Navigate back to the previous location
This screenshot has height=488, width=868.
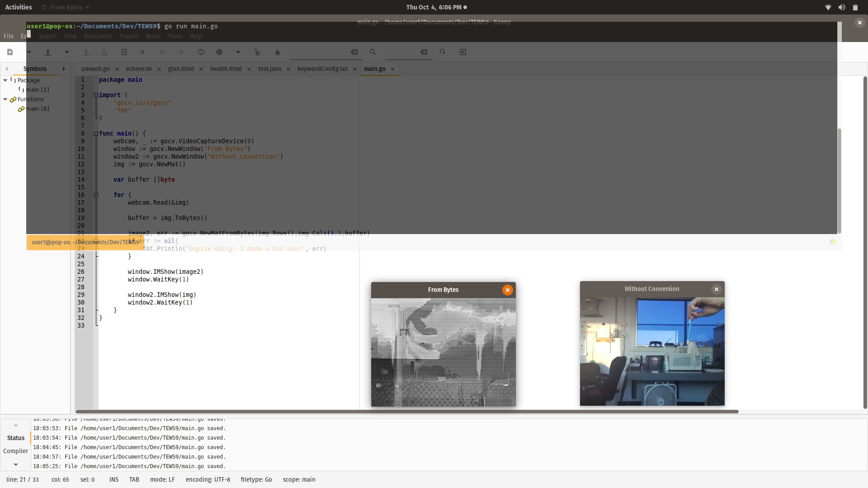pyautogui.click(x=163, y=52)
